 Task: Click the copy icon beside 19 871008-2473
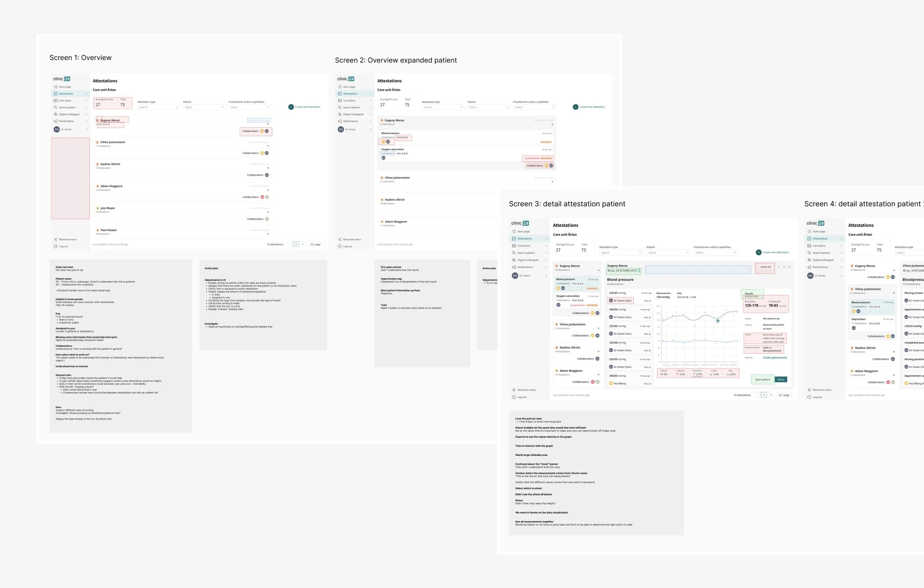coord(639,270)
